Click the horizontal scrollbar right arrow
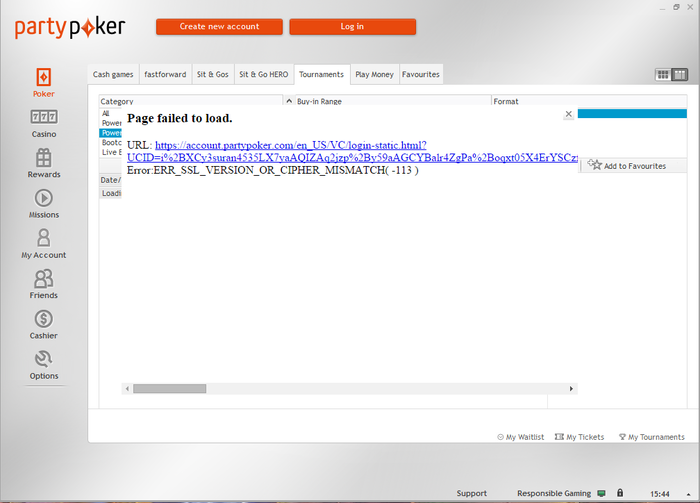The width and height of the screenshot is (700, 503). click(x=571, y=389)
